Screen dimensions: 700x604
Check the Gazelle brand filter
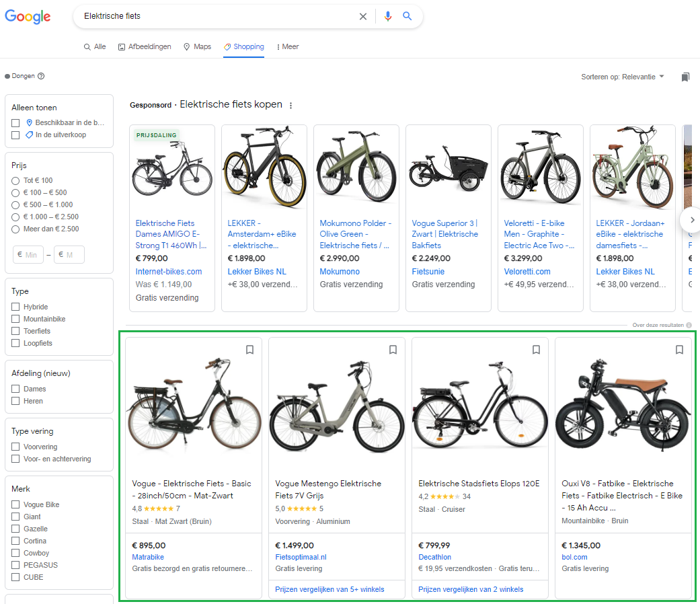coord(15,529)
